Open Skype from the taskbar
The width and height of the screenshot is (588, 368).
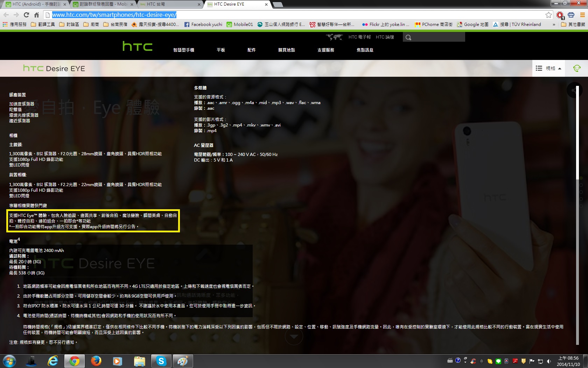161,361
